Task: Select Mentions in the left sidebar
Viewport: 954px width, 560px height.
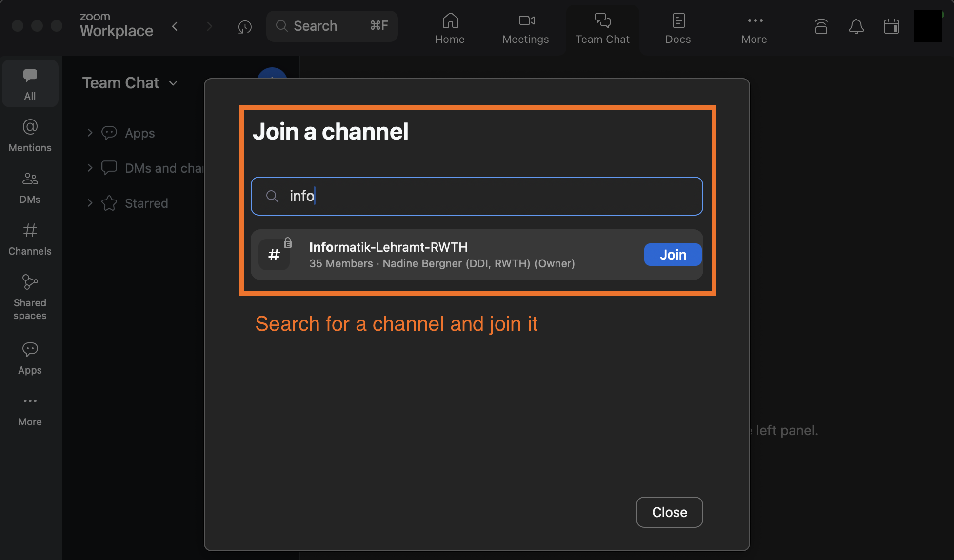Action: pyautogui.click(x=30, y=135)
